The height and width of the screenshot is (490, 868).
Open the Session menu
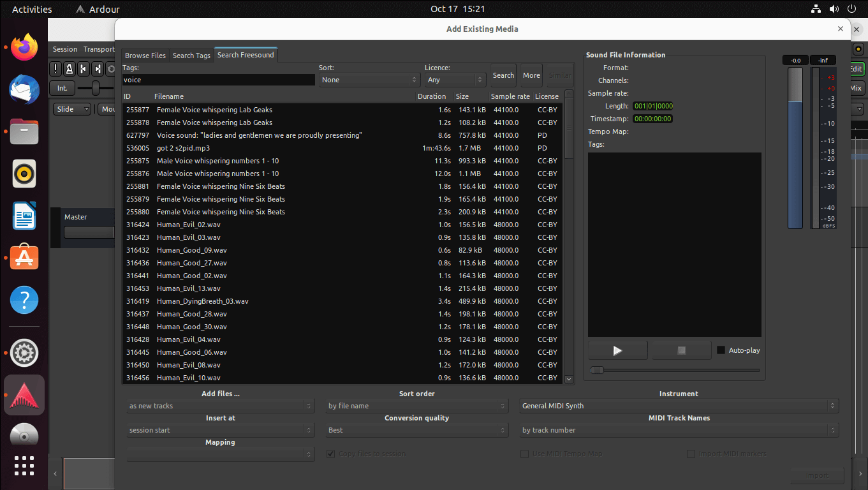coord(64,48)
